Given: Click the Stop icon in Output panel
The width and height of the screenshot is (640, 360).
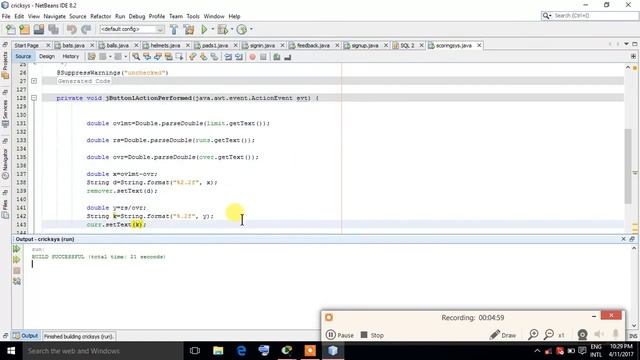Looking at the screenshot, I should 17,271.
